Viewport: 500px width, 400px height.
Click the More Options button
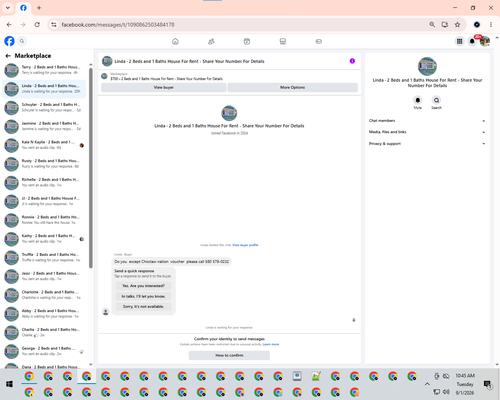293,87
